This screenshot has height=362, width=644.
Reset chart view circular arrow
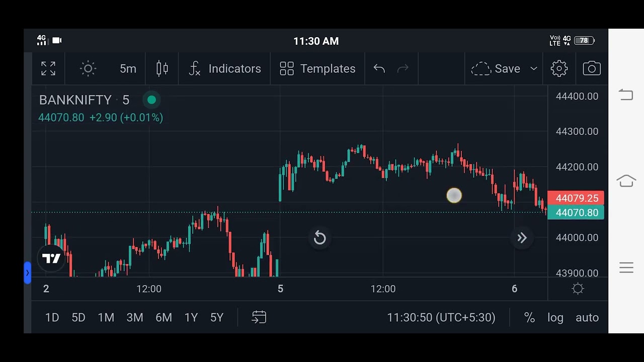tap(320, 238)
